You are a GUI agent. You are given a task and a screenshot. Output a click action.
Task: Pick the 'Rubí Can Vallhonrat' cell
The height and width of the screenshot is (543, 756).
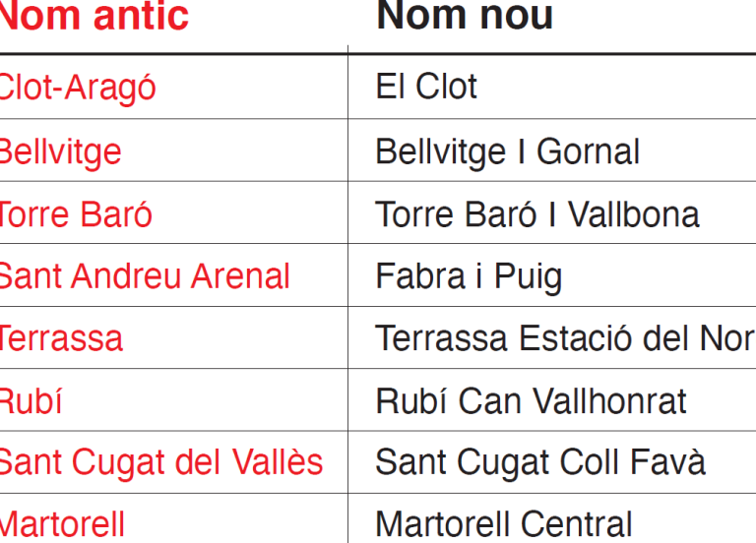531,401
